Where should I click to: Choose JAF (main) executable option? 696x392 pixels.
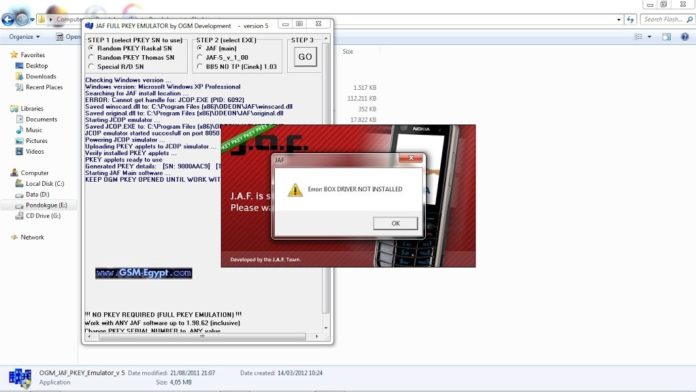(x=200, y=48)
